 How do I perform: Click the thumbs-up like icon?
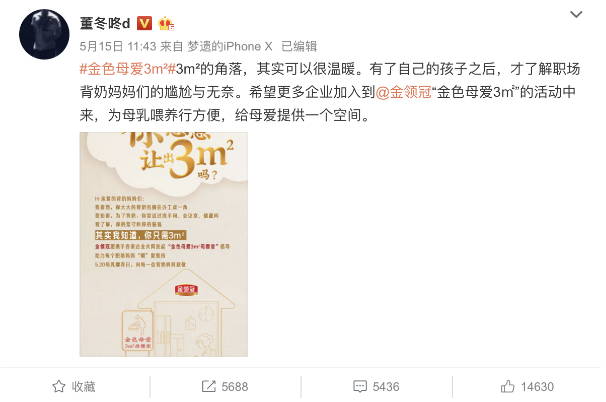(507, 386)
